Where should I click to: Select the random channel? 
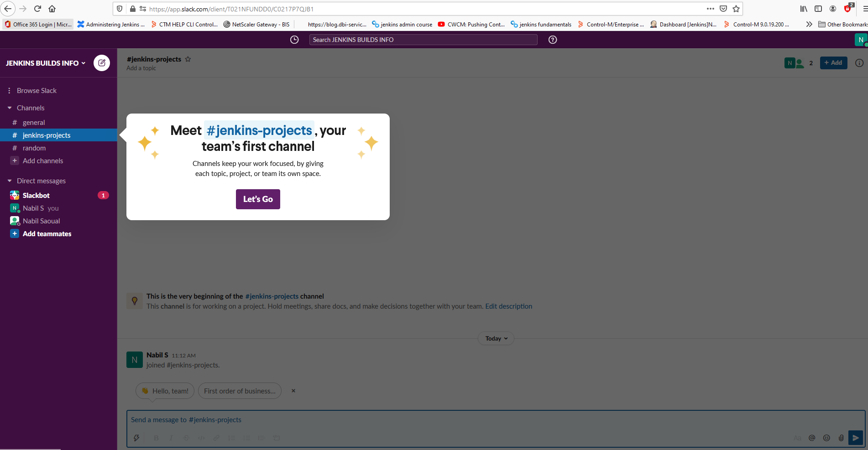point(58,148)
